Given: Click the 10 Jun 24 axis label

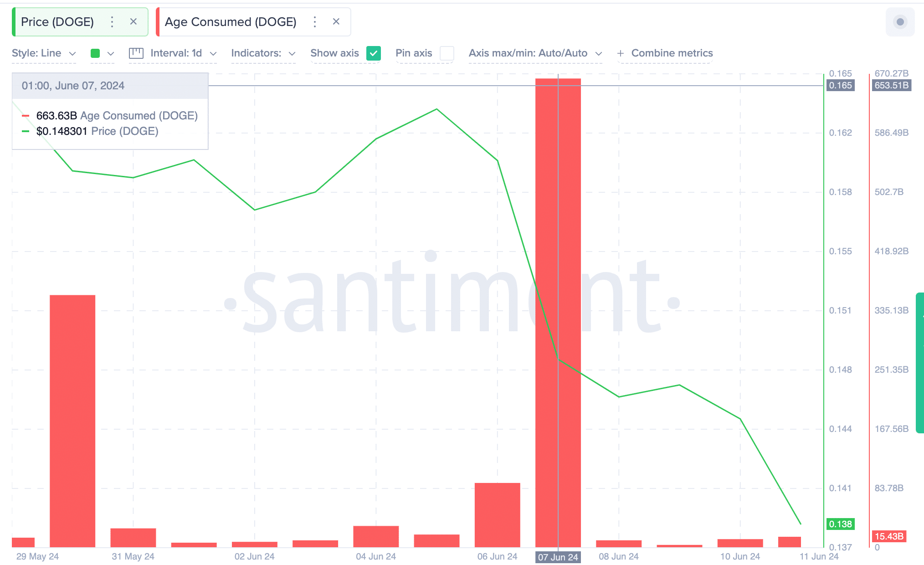Looking at the screenshot, I should (x=740, y=557).
